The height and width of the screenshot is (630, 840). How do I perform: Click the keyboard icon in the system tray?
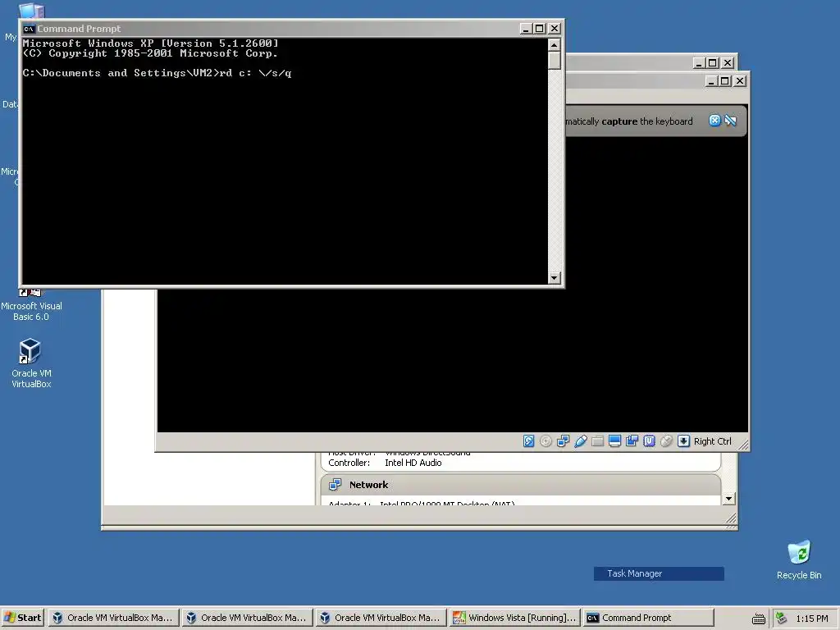pyautogui.click(x=758, y=619)
